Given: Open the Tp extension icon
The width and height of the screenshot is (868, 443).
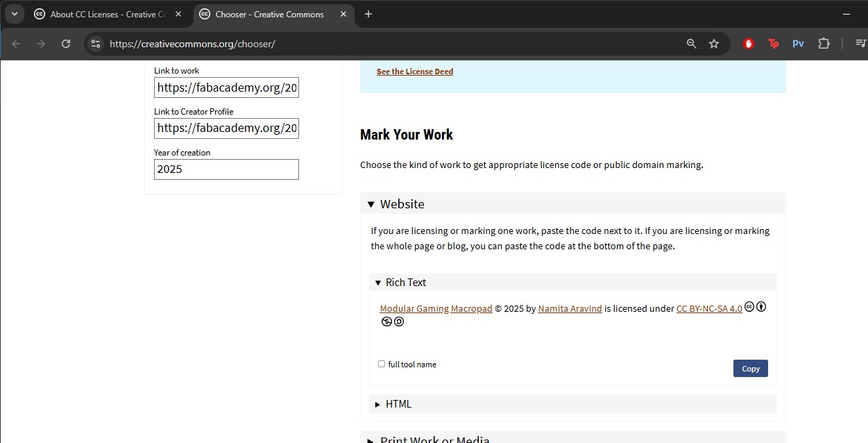Looking at the screenshot, I should (x=774, y=44).
